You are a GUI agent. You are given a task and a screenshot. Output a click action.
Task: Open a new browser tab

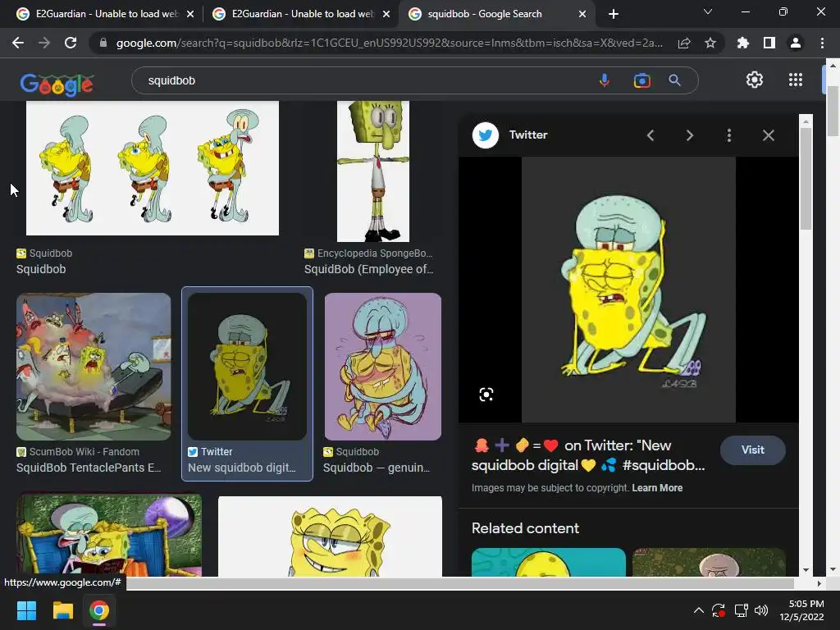click(x=614, y=14)
